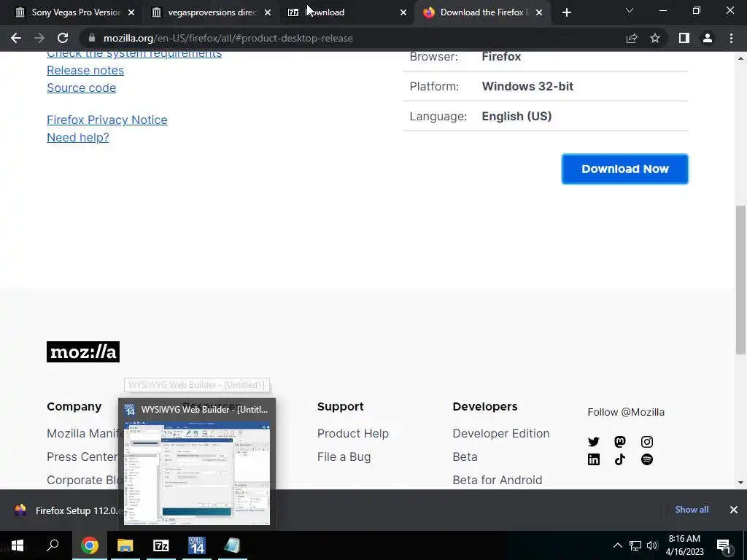Open the Windows Start menu
747x560 pixels.
[18, 545]
